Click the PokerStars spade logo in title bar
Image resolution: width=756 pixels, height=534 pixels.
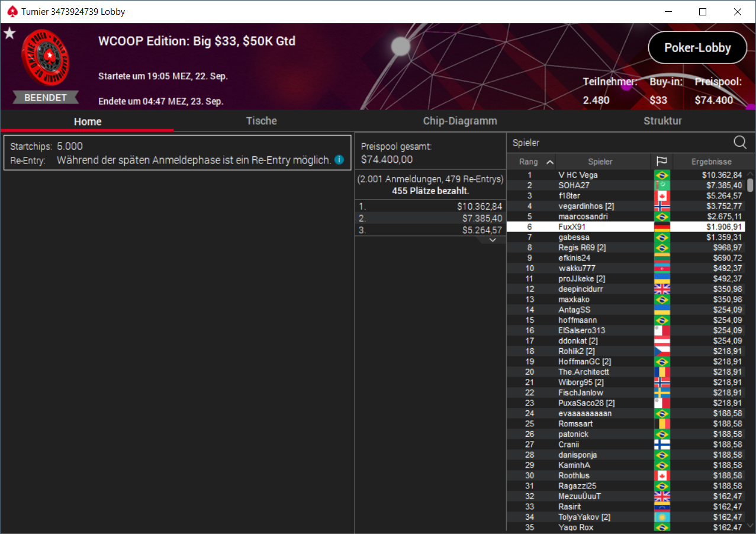[x=12, y=11]
